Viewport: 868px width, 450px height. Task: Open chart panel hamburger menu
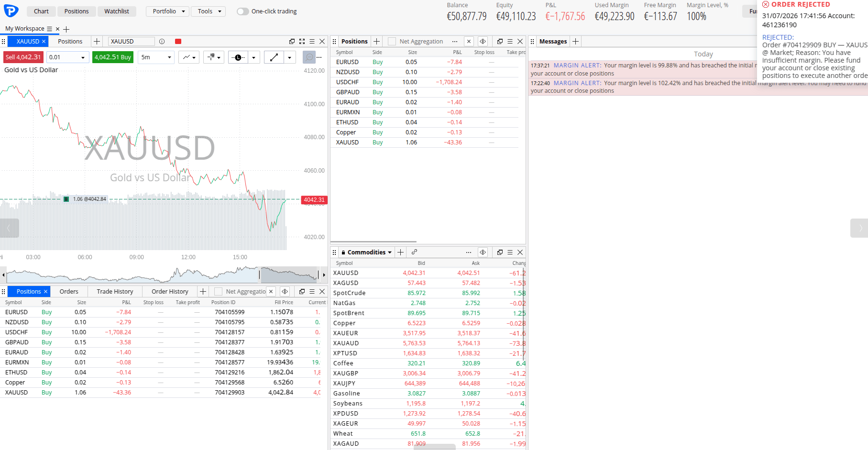(x=312, y=42)
